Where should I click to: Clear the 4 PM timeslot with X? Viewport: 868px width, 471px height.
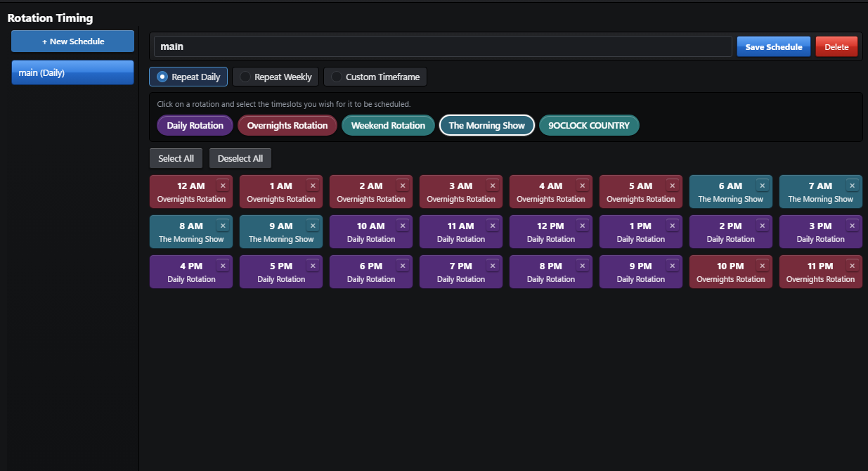point(223,266)
